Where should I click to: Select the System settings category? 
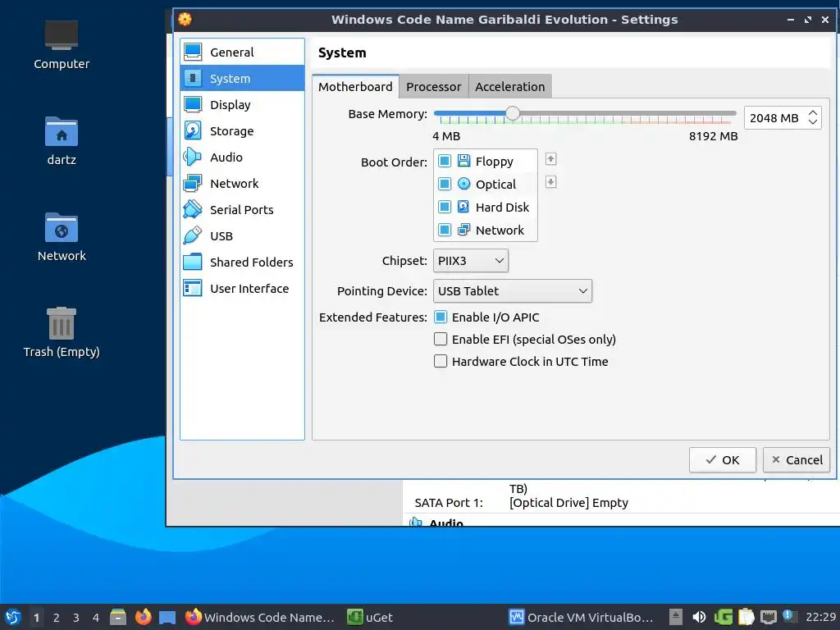pyautogui.click(x=242, y=78)
